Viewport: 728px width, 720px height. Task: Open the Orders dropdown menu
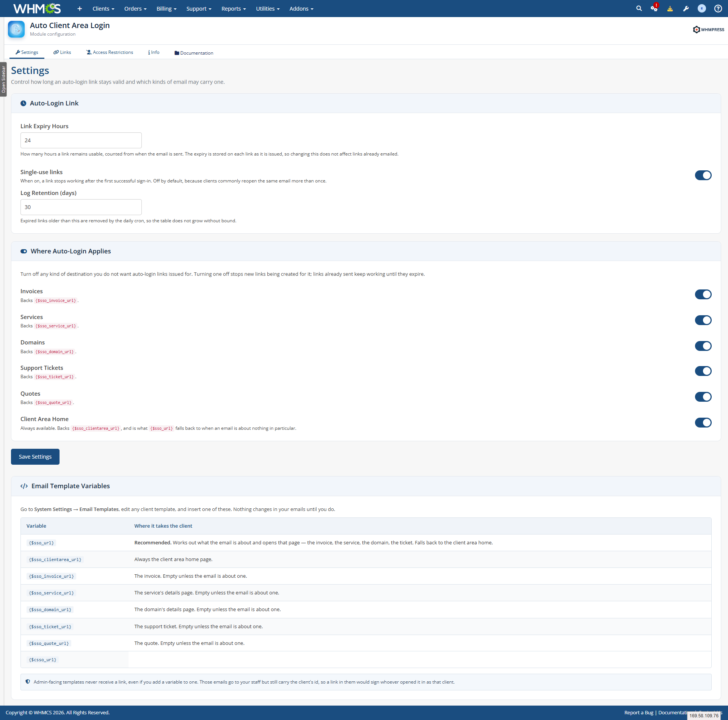[135, 9]
